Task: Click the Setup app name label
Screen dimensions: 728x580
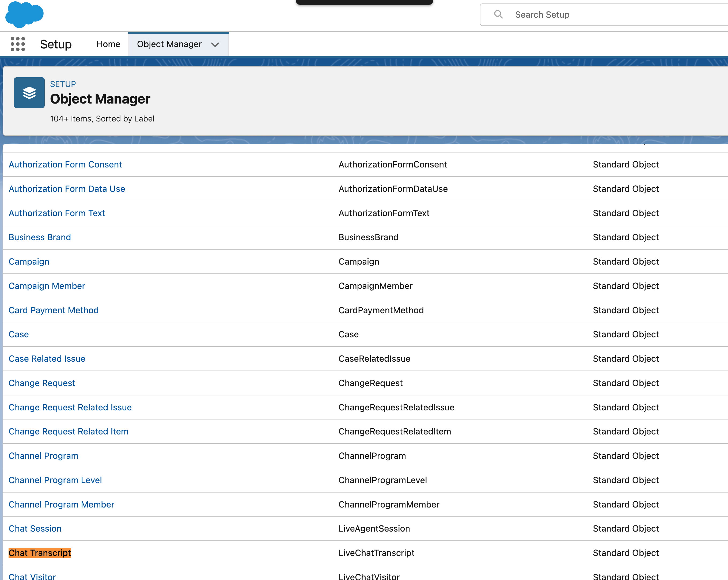Action: pos(56,44)
